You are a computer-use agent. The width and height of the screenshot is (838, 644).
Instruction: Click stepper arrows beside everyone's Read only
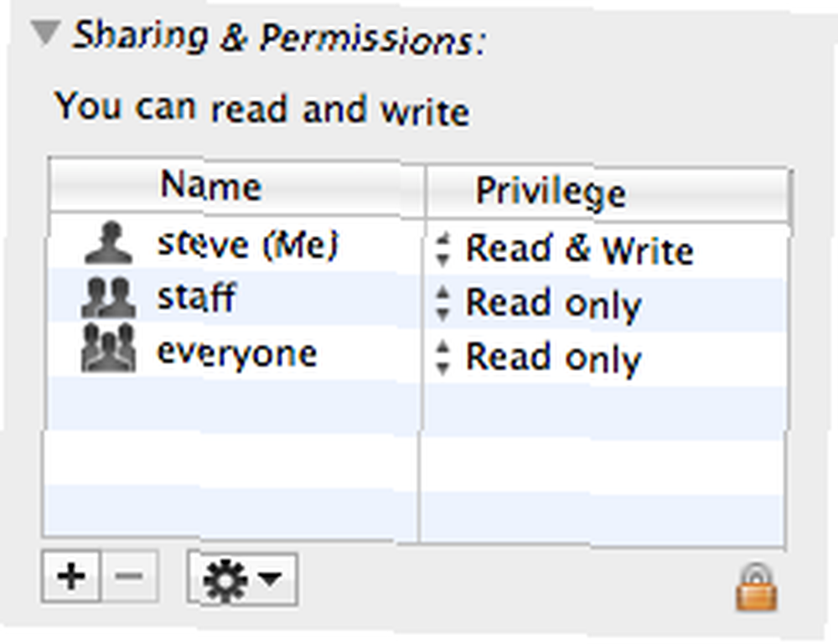click(x=442, y=358)
